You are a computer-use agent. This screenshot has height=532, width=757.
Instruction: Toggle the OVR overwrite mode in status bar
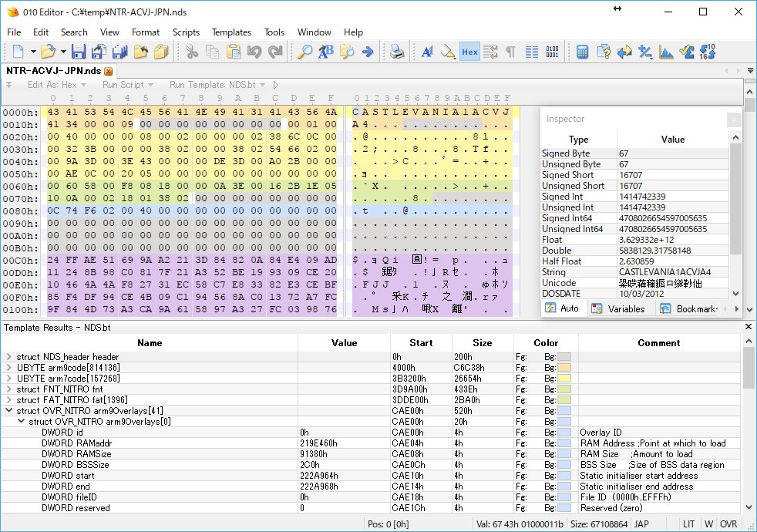click(x=728, y=524)
